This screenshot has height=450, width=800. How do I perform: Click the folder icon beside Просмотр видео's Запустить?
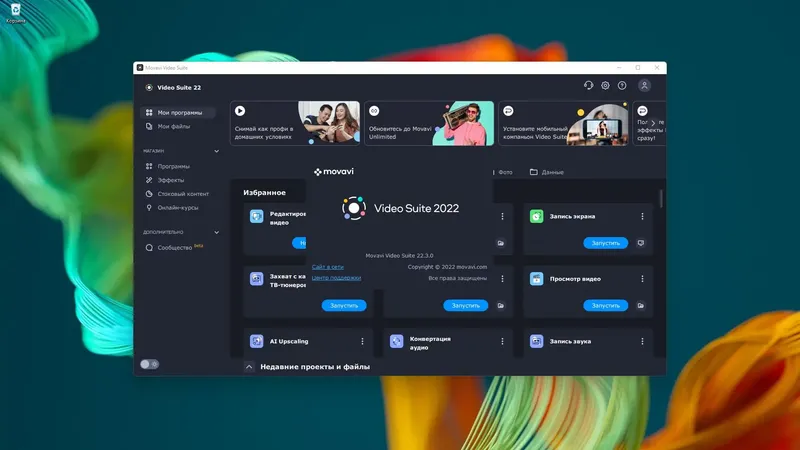pos(641,306)
